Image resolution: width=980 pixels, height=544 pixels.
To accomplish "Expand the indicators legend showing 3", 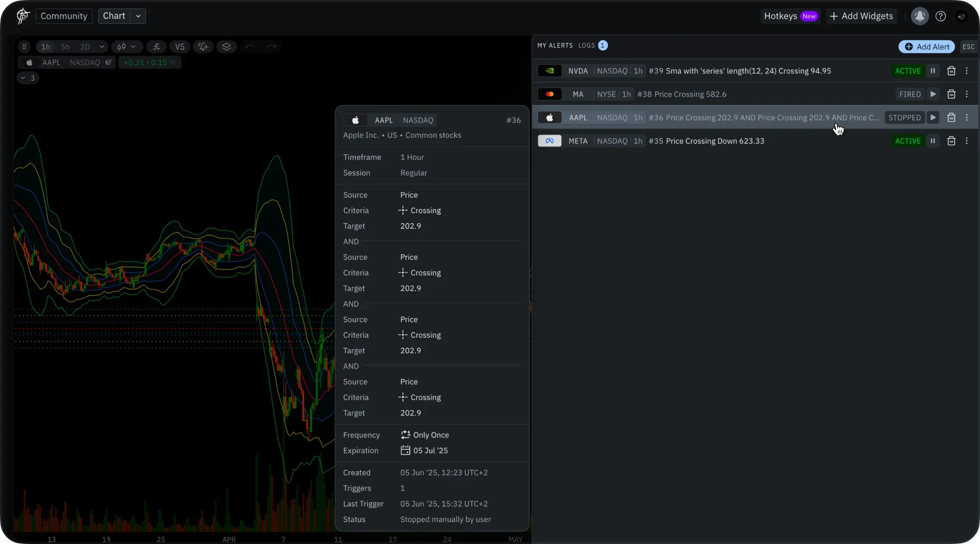I will pos(28,78).
